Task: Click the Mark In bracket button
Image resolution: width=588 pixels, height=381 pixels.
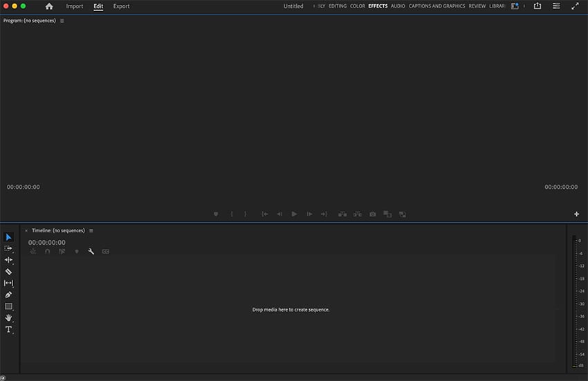Action: [231, 214]
